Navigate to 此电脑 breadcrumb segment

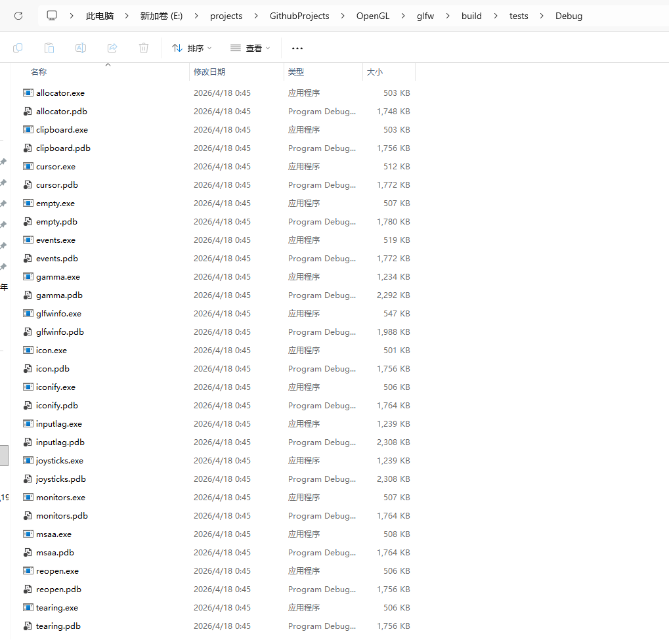click(100, 16)
